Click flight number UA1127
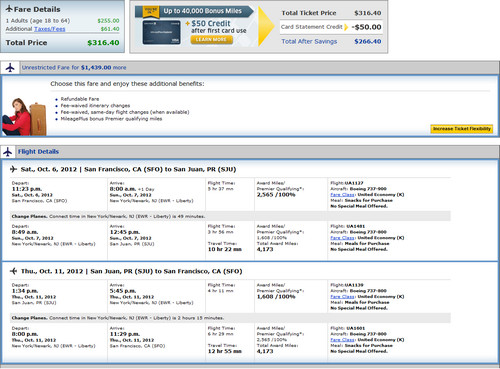500x369 pixels. [354, 183]
